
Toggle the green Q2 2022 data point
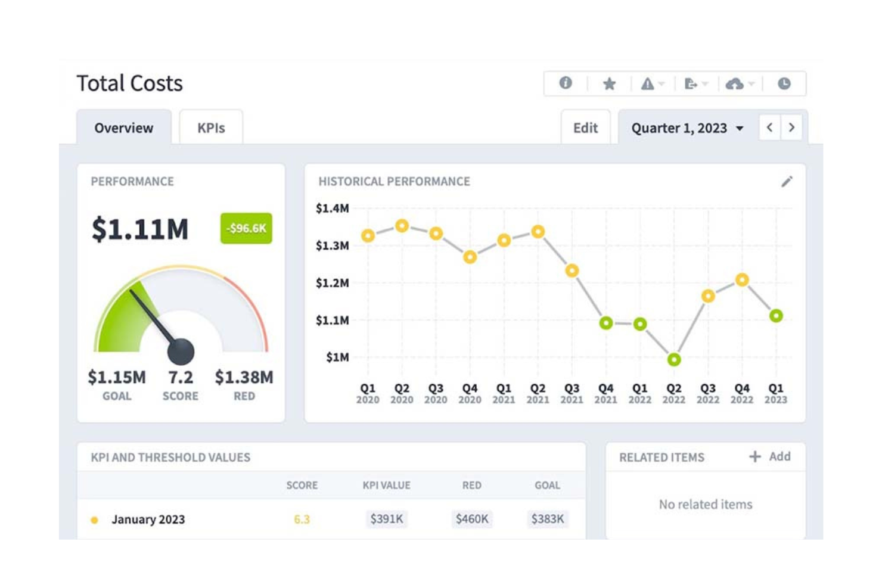[x=673, y=359]
